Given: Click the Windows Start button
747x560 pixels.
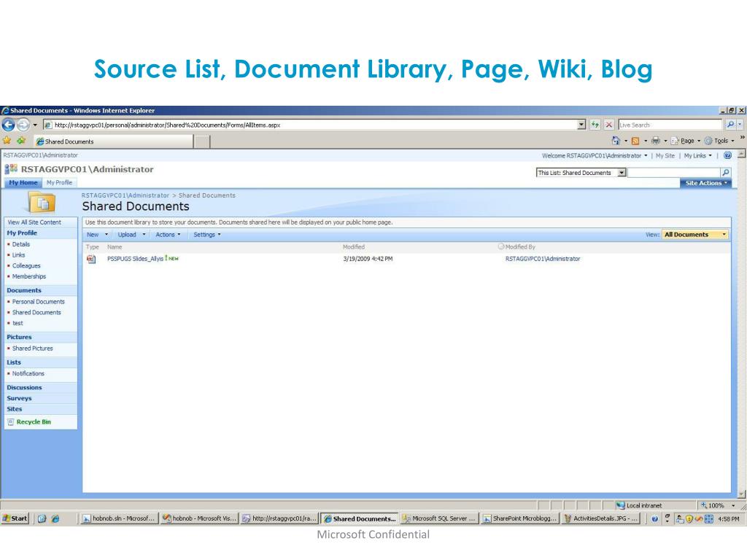Looking at the screenshot, I should point(15,518).
